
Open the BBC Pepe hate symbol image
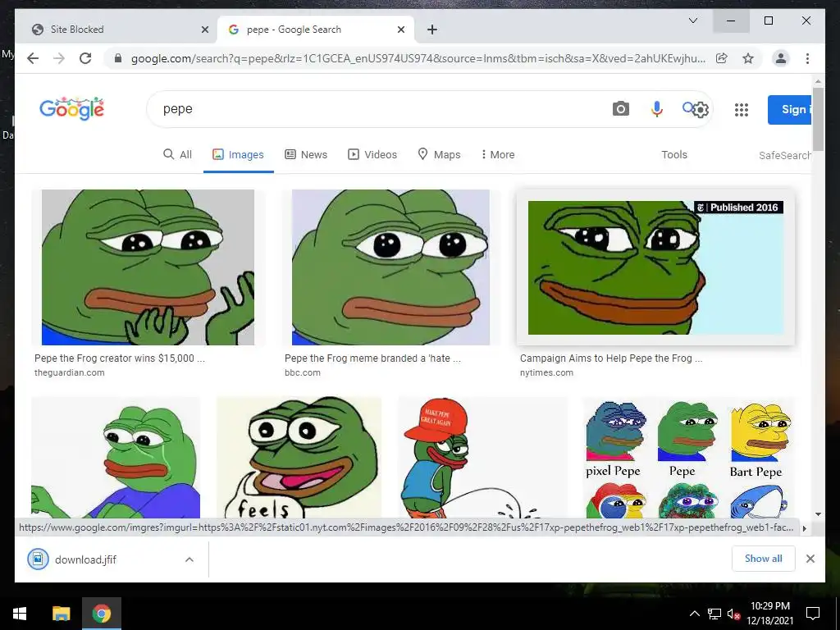click(x=390, y=267)
